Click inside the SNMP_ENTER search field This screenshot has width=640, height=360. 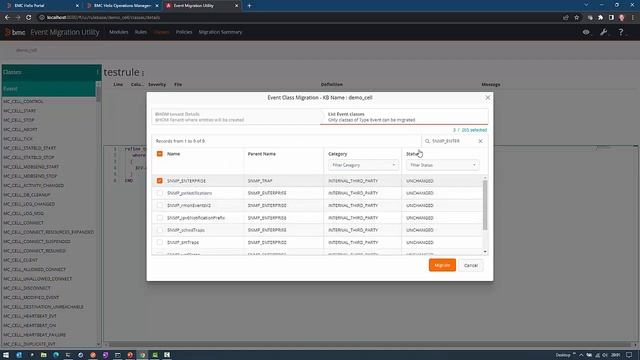point(453,141)
